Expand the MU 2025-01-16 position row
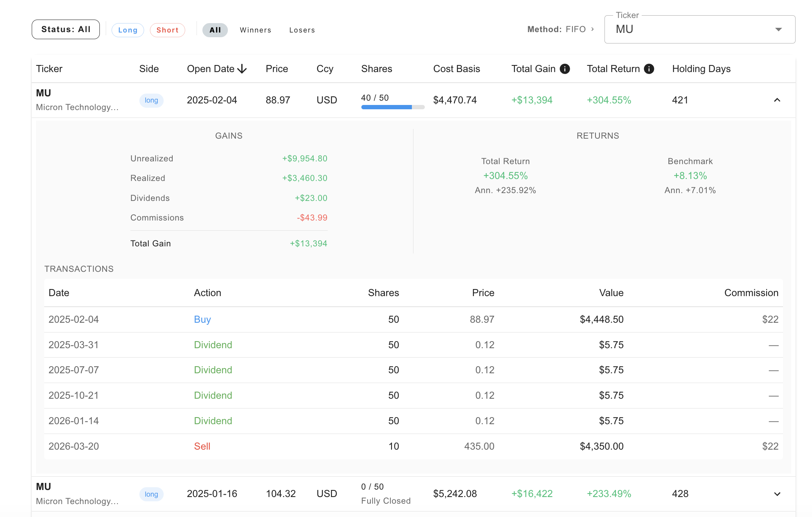Image resolution: width=812 pixels, height=517 pixels. (x=777, y=494)
